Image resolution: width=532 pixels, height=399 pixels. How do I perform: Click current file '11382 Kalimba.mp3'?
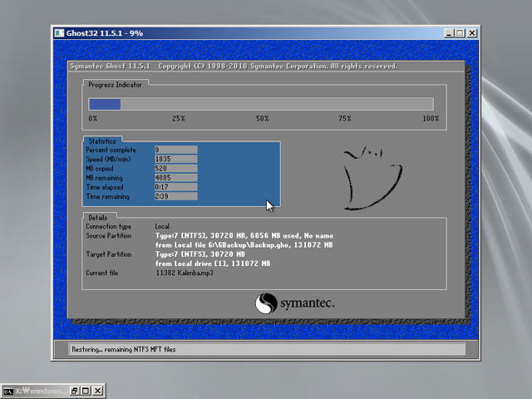point(185,273)
